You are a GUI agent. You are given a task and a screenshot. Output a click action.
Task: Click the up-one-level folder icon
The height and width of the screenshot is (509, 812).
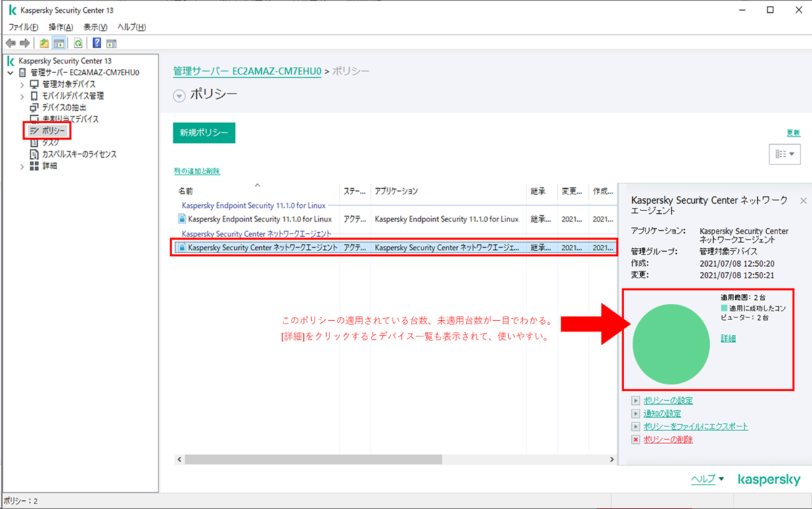[44, 43]
